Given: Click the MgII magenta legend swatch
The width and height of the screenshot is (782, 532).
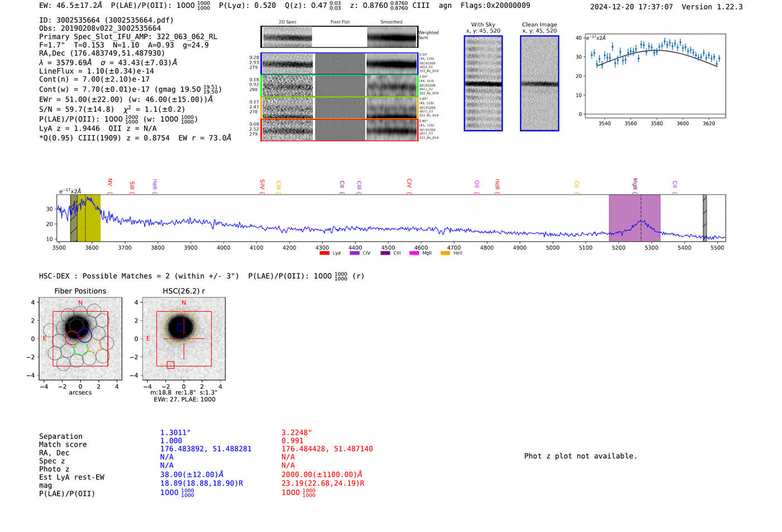Looking at the screenshot, I should (414, 253).
